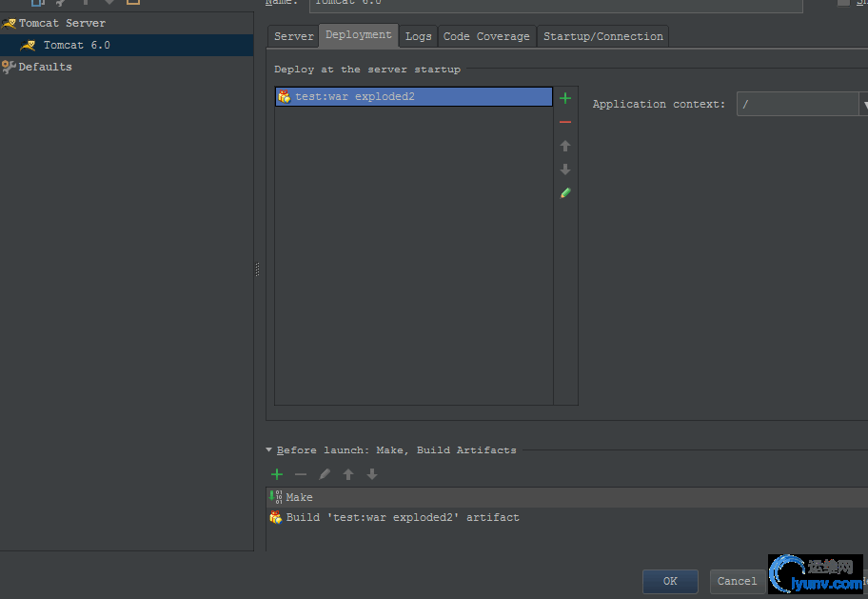Viewport: 868px width, 599px height.
Task: Open the Logs tab
Action: 418,36
